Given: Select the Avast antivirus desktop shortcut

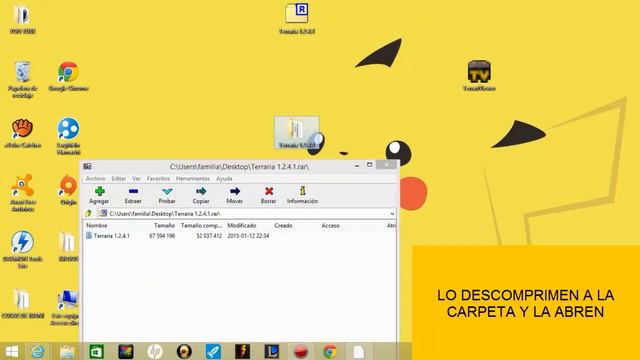Looking at the screenshot, I should (22, 193).
